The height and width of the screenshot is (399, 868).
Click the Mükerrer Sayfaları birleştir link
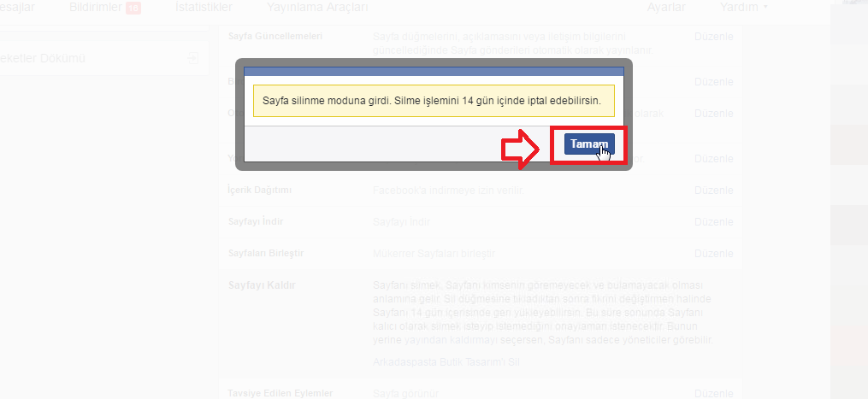click(x=434, y=254)
